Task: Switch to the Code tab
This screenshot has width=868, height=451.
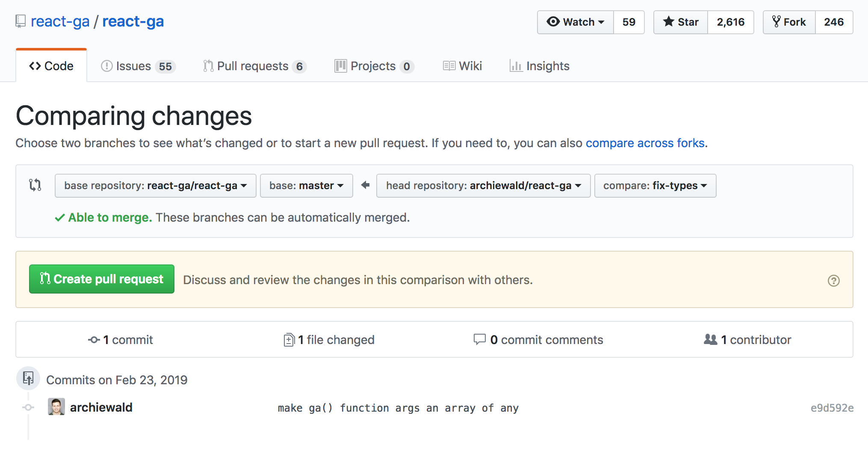Action: tap(51, 66)
